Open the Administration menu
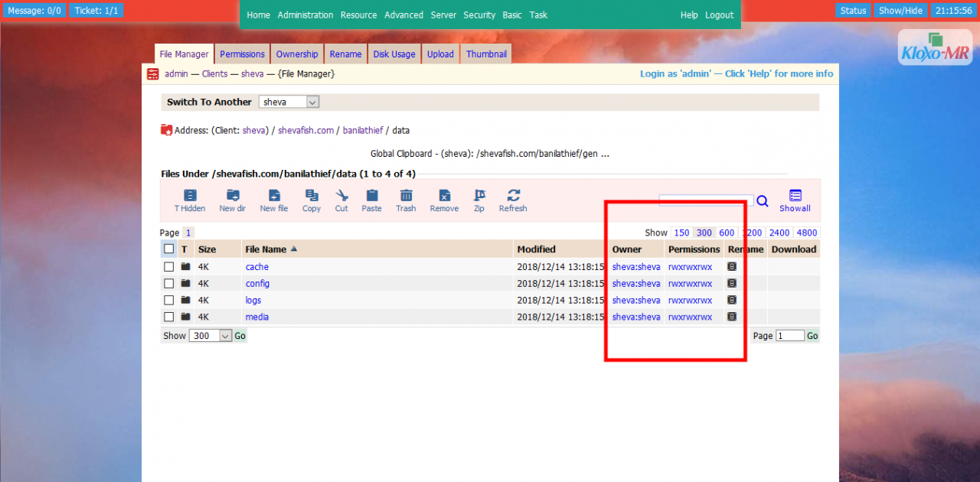The image size is (980, 482). (305, 15)
